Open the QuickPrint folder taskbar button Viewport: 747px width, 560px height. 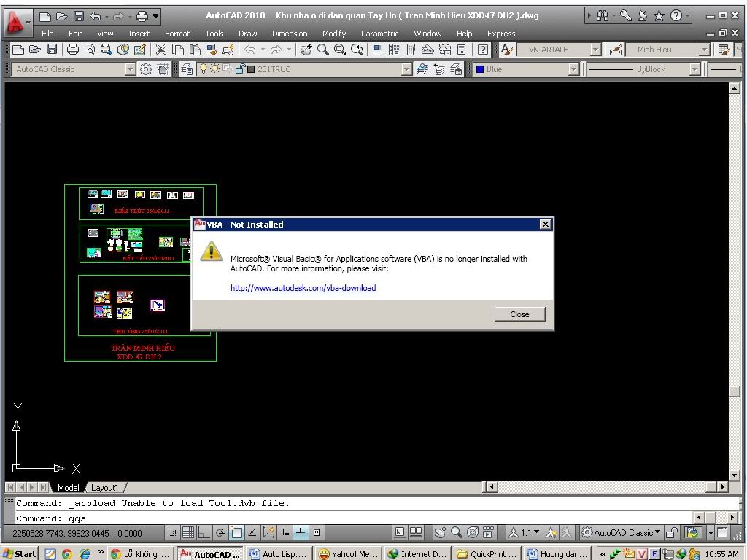pos(487,554)
